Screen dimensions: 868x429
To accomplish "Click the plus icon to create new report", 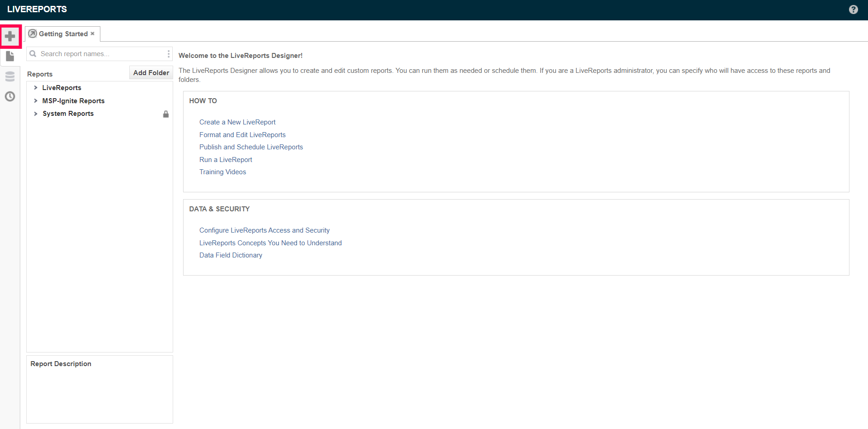I will tap(10, 36).
